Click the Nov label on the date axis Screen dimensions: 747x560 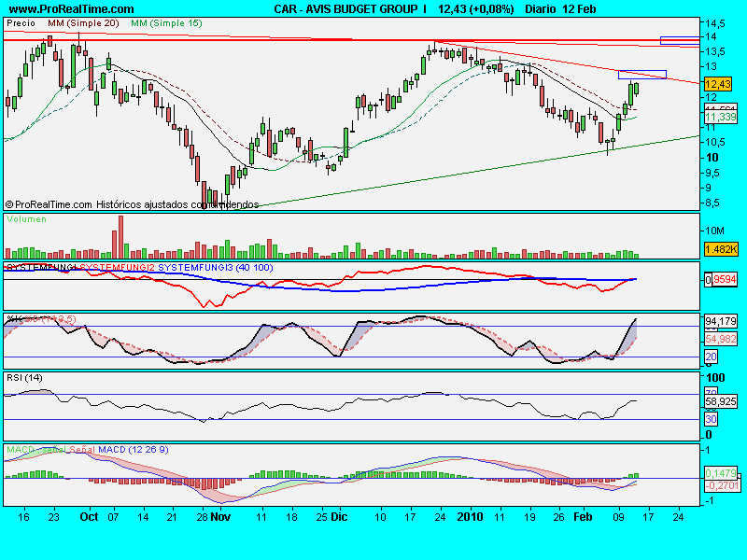[x=220, y=517]
